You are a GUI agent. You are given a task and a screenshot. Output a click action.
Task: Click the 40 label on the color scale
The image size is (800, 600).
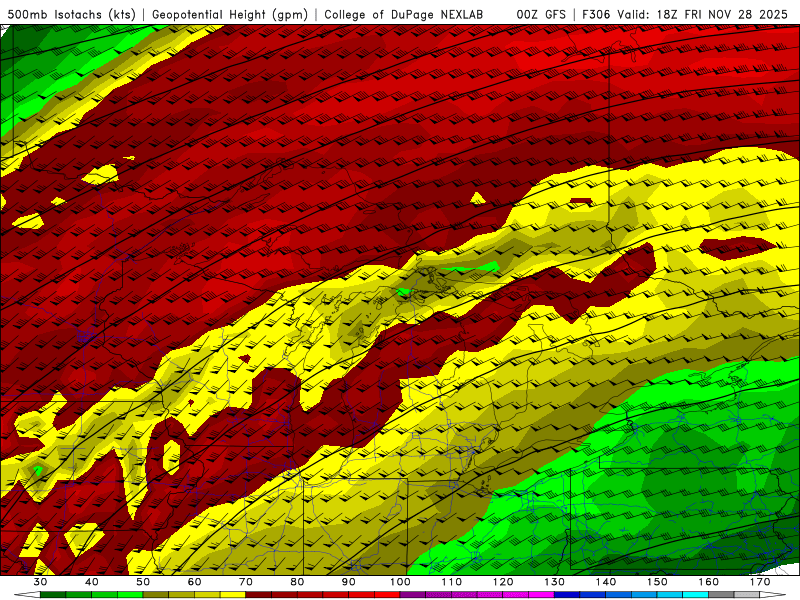91,582
